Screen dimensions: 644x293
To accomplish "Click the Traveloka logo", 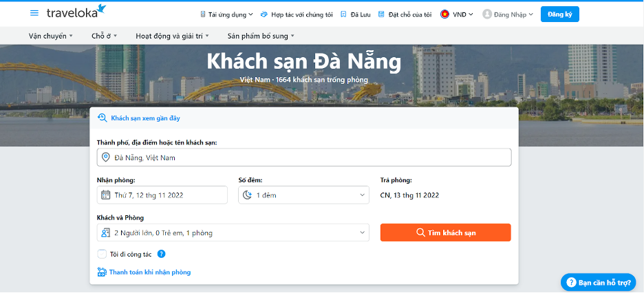I will tap(76, 12).
